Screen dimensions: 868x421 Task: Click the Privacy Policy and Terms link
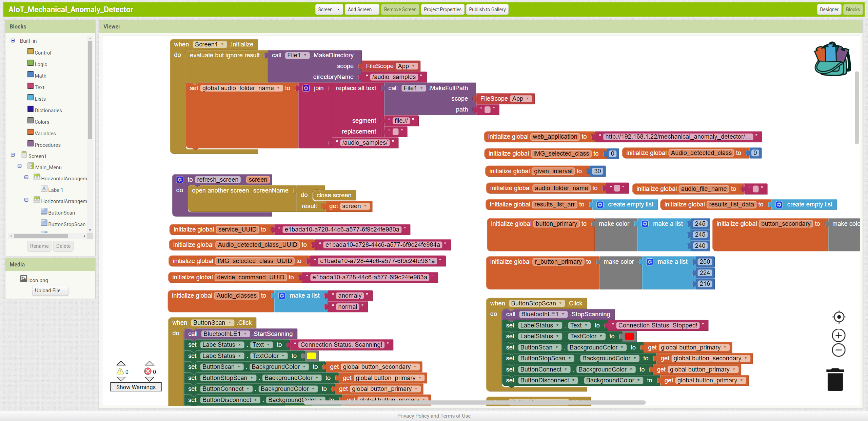point(434,416)
